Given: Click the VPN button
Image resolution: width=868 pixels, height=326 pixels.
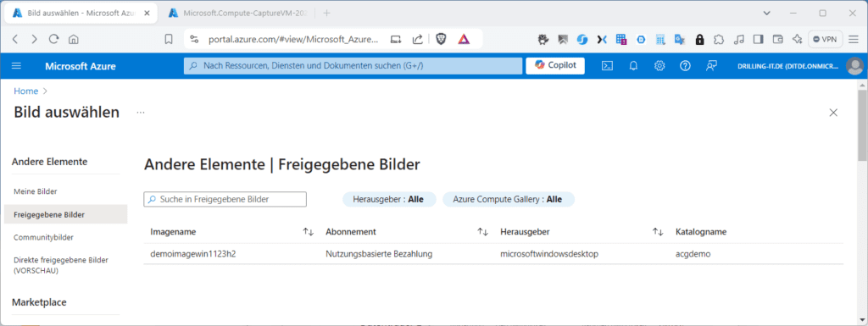Looking at the screenshot, I should click(826, 39).
